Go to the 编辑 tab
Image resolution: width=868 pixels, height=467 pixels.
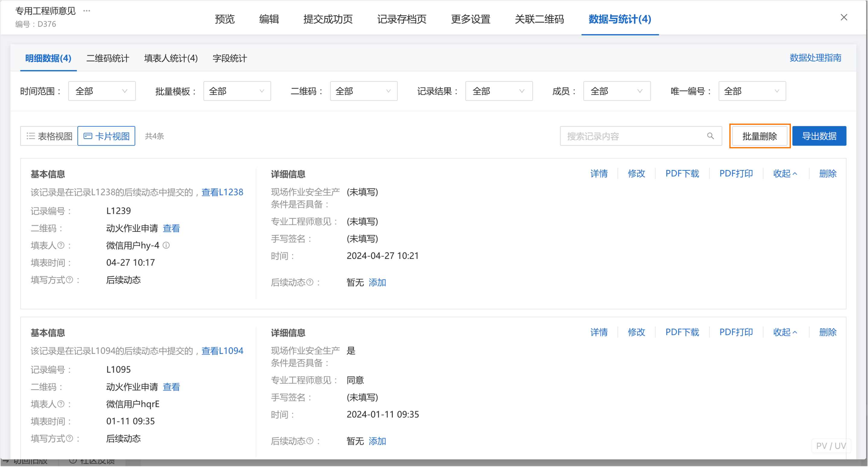point(269,19)
